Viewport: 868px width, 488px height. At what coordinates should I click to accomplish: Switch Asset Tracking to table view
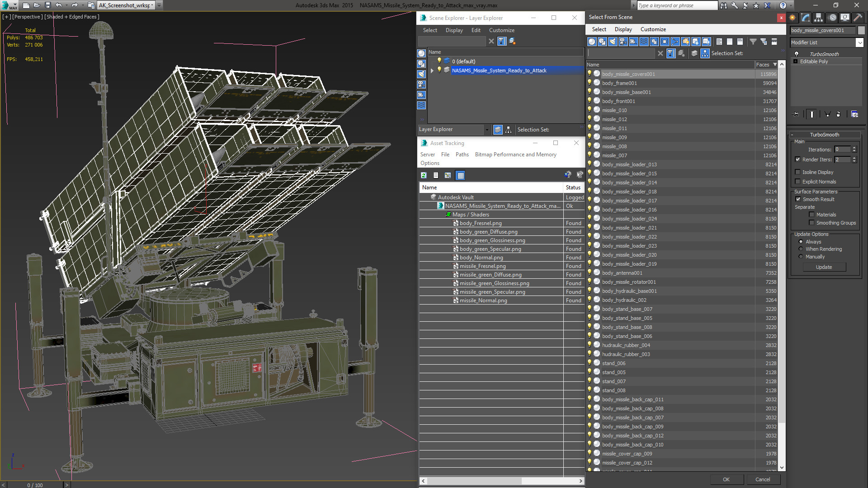coord(460,175)
